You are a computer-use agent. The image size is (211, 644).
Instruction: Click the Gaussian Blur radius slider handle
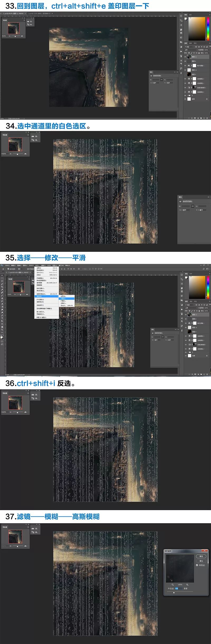coord(174,593)
